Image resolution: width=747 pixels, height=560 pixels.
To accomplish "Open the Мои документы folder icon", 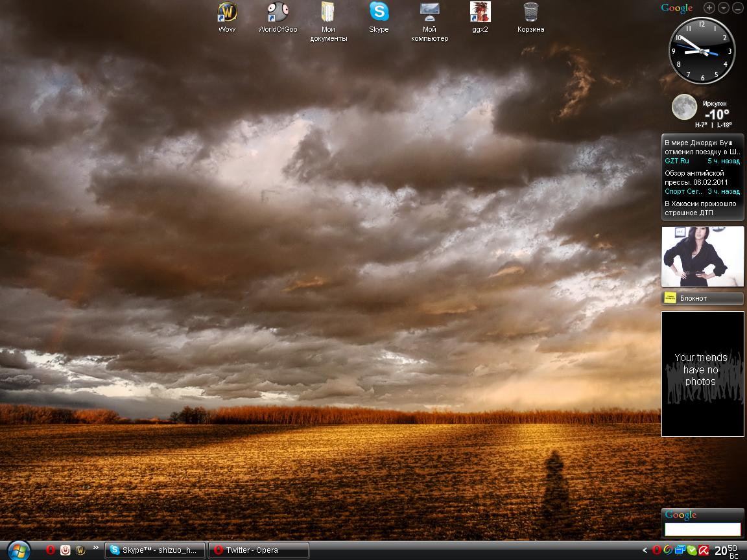I will 328,13.
